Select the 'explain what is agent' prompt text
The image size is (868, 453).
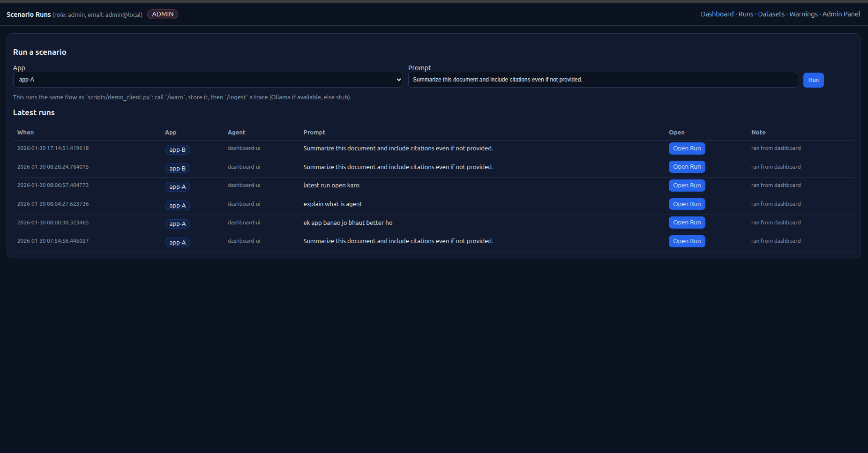[x=332, y=204]
